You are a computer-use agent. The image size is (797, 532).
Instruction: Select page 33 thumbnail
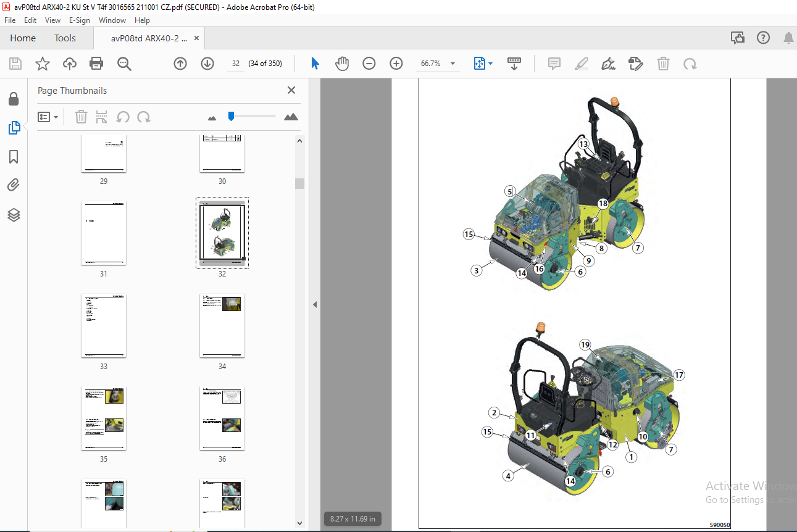pyautogui.click(x=104, y=326)
